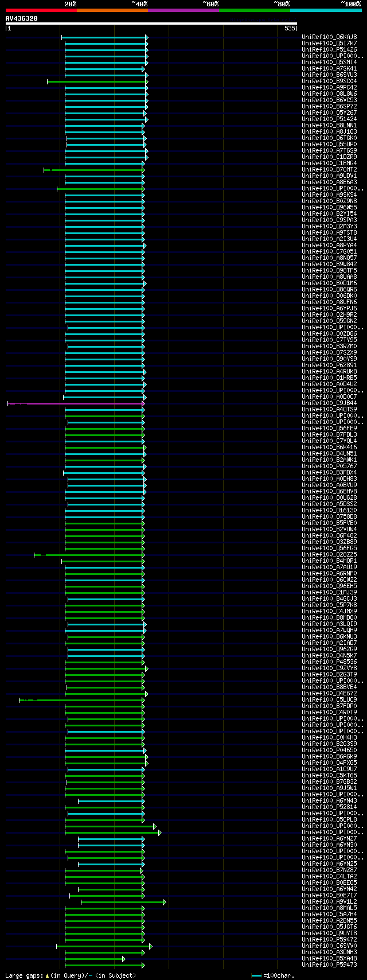
Task: Click the white query sequence bar
Action: pyautogui.click(x=151, y=24)
